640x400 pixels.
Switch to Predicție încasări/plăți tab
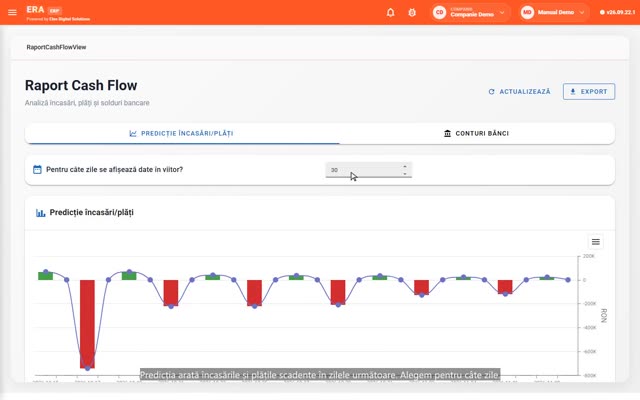(x=182, y=133)
